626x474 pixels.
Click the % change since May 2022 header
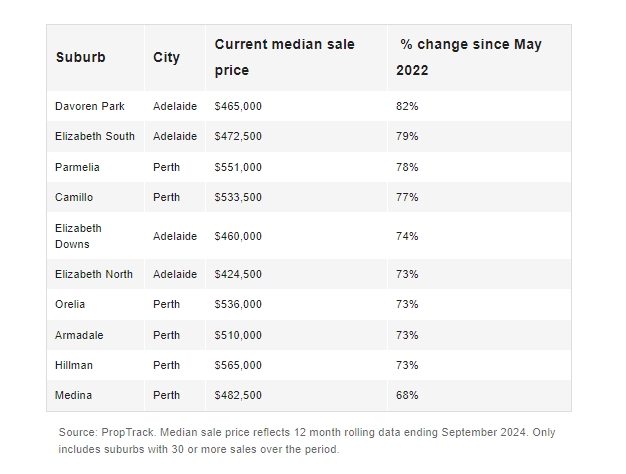tap(470, 57)
